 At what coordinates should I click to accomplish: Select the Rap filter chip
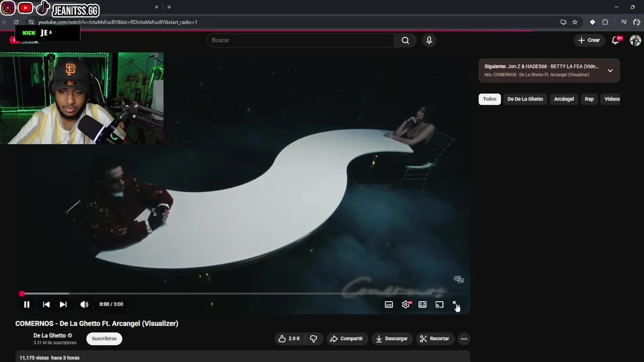(589, 99)
